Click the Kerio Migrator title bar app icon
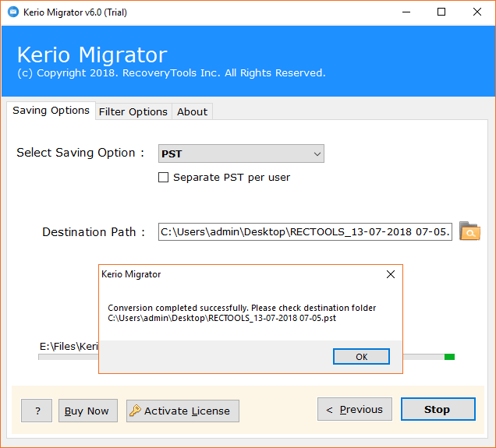This screenshot has width=496, height=448. (12, 12)
